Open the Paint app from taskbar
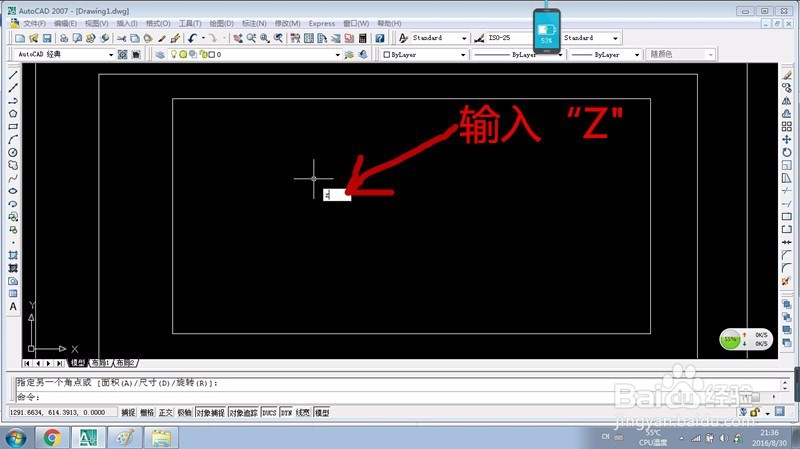This screenshot has width=800, height=449. click(124, 438)
